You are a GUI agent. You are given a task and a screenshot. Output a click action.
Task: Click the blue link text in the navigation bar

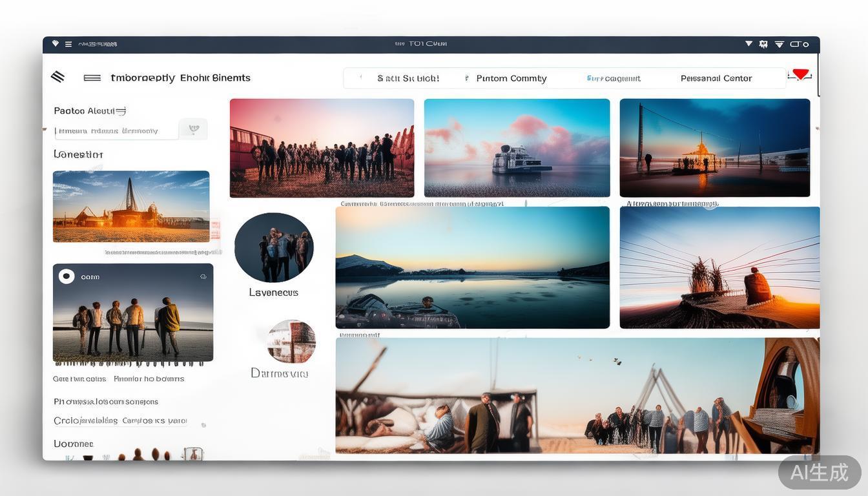point(614,78)
